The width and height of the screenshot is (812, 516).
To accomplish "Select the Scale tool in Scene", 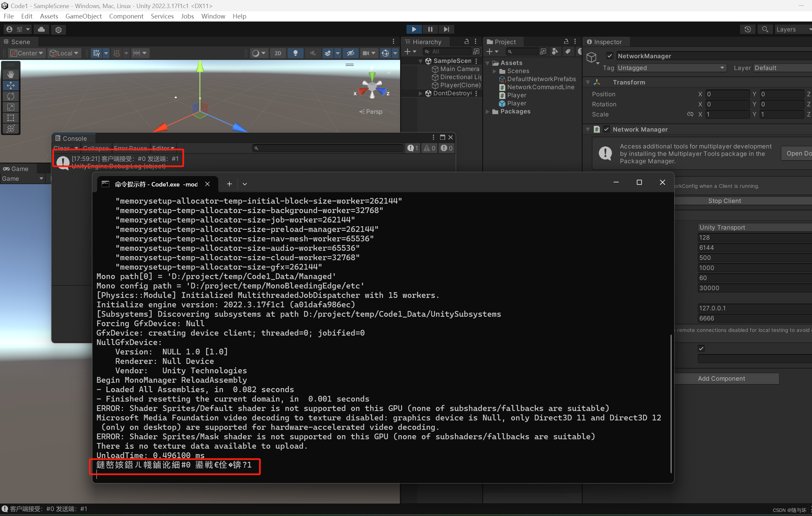I will click(11, 107).
